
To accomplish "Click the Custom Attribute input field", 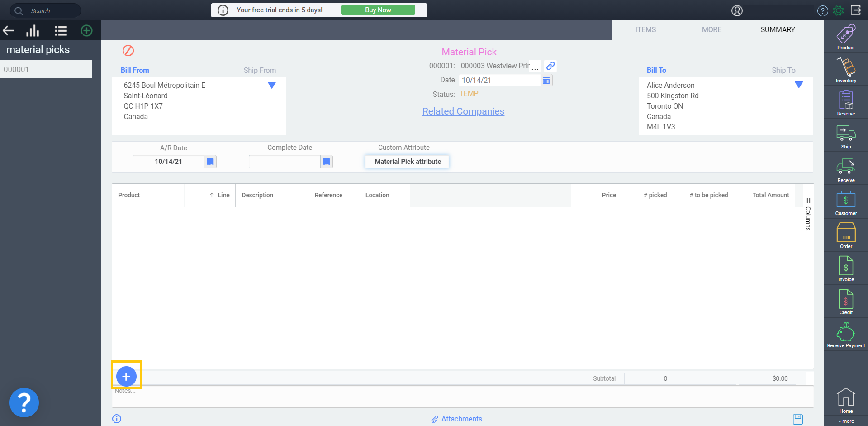I will tap(407, 162).
